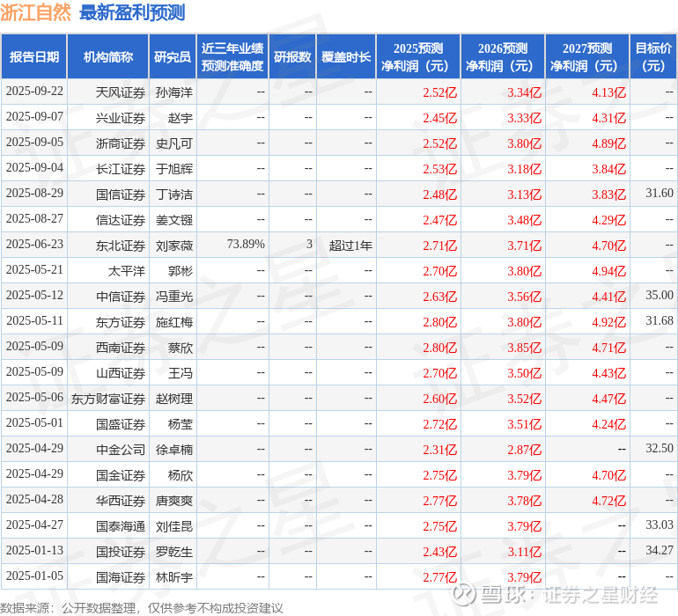Screen dimensions: 678x616
Task: Select institution 华西证券
Action: tap(121, 501)
